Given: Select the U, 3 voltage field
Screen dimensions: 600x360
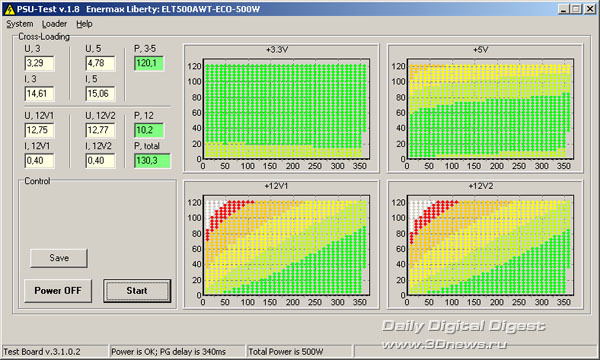Looking at the screenshot, I should coord(39,63).
